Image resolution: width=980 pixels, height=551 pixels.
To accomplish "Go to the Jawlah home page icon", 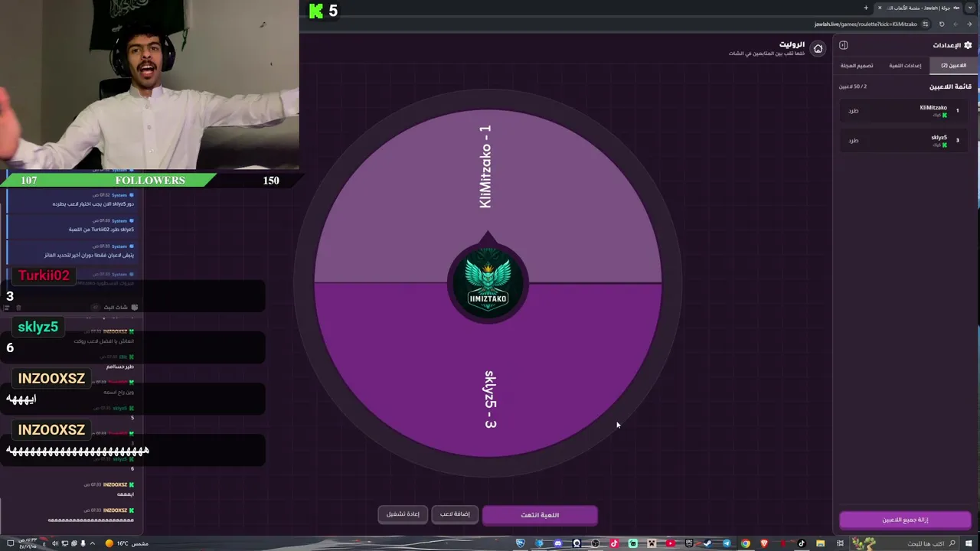I will pyautogui.click(x=818, y=49).
